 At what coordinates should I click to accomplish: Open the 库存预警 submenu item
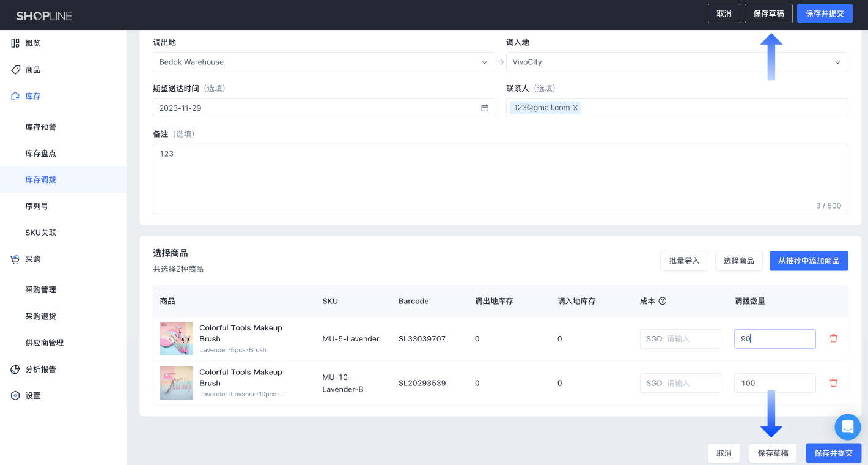tap(41, 127)
